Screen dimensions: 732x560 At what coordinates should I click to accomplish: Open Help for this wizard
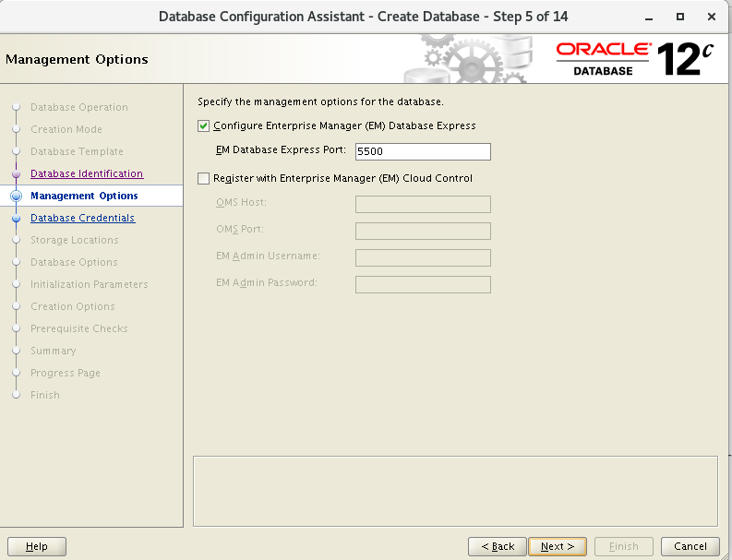(37, 546)
